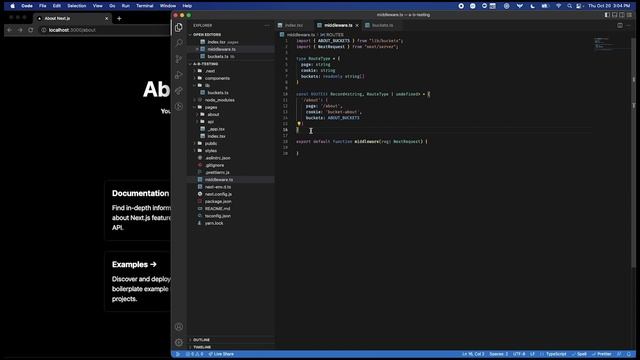Viewport: 640px width, 360px height.
Task: Expand the node_modules folder
Action: (x=231, y=100)
